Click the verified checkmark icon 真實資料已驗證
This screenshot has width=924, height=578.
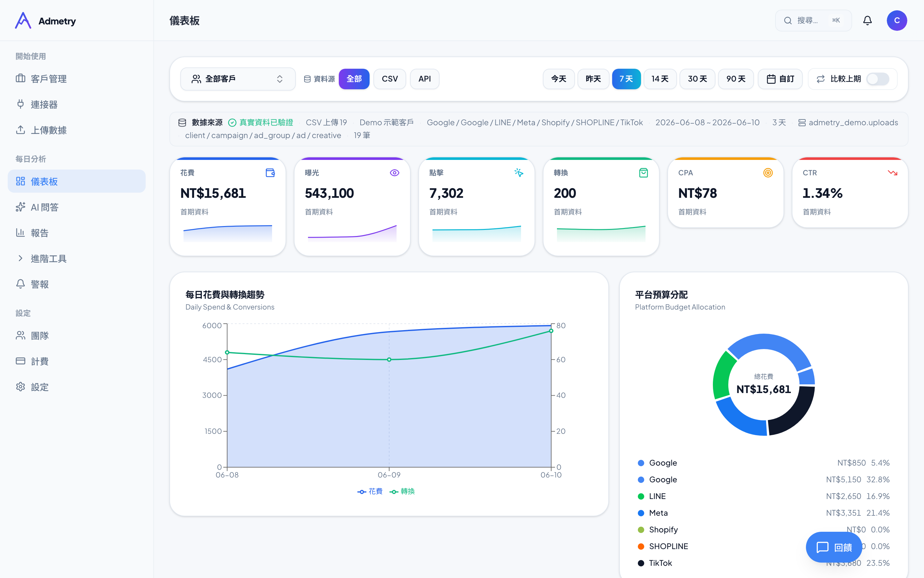point(232,122)
